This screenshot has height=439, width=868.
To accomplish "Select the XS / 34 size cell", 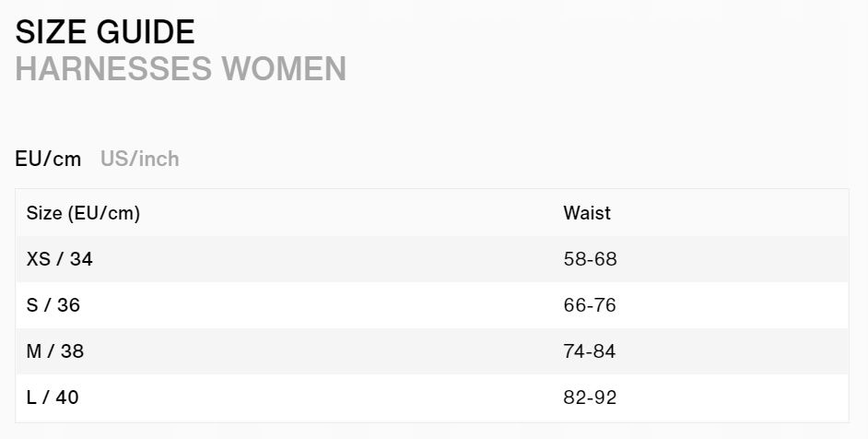I will 60,259.
